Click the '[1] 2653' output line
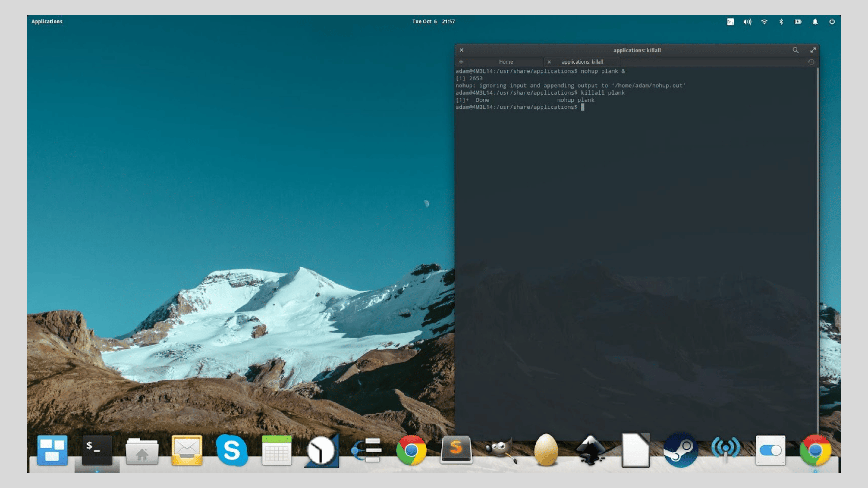Screen dimensions: 868x488 pyautogui.click(x=469, y=78)
